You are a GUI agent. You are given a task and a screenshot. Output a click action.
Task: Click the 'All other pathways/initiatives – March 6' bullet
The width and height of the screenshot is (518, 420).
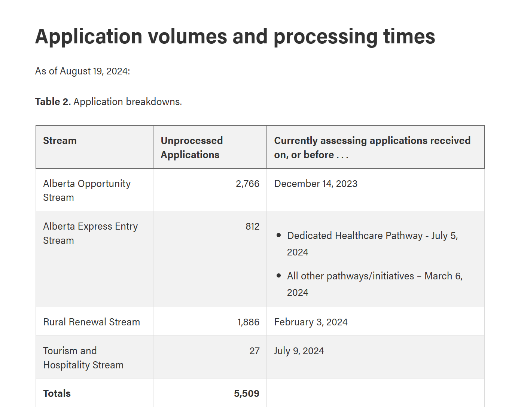pyautogui.click(x=375, y=284)
